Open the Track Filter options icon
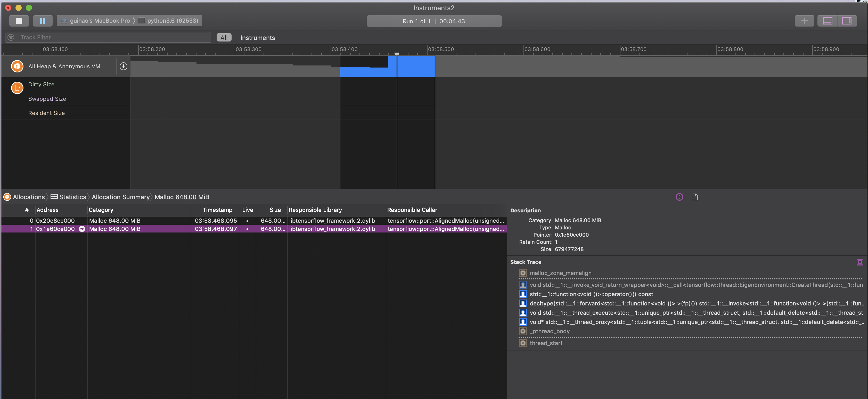 click(11, 37)
